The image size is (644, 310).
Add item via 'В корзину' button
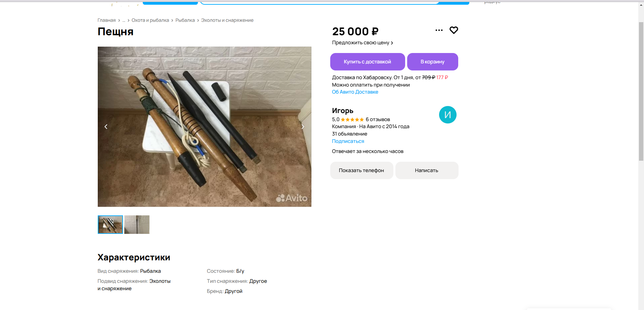432,62
